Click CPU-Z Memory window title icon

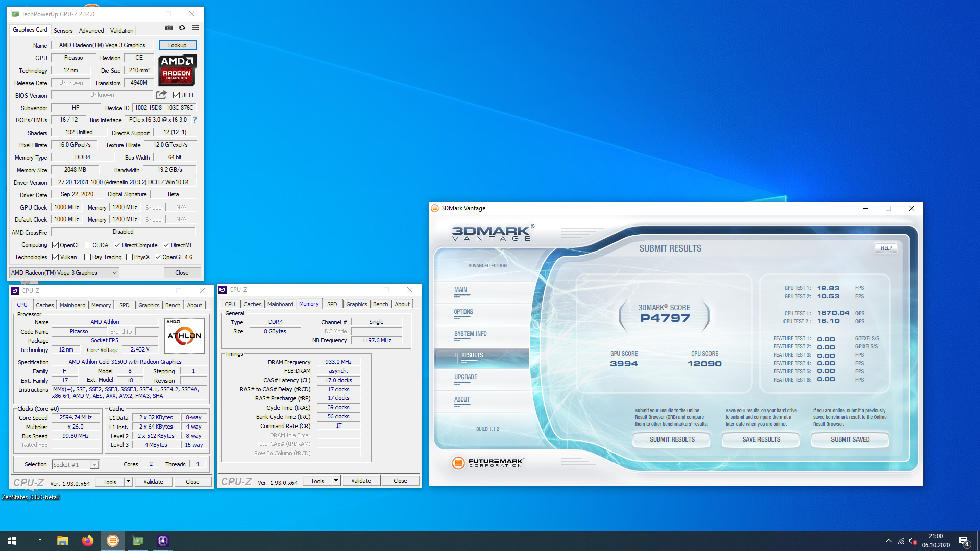tap(223, 290)
